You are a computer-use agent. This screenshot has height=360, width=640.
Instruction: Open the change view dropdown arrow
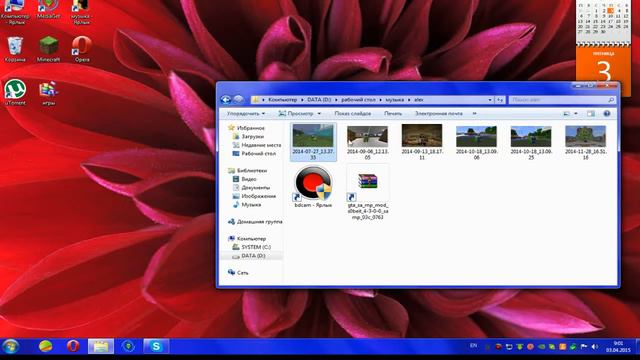click(x=576, y=113)
